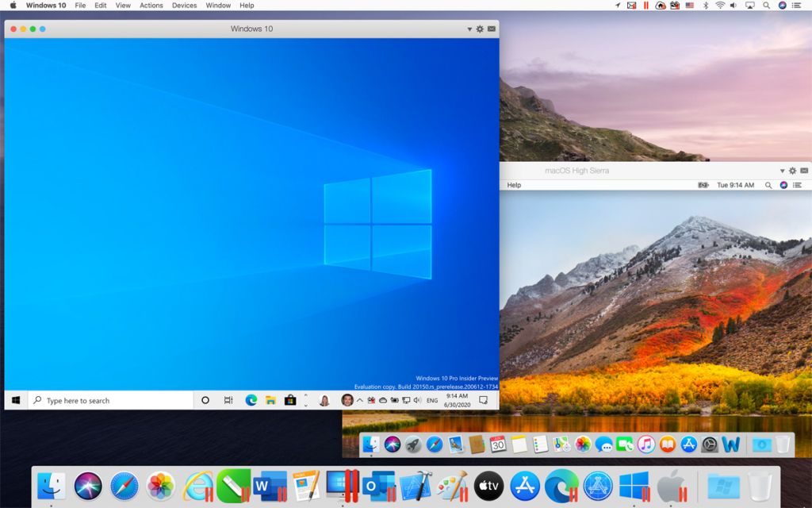The width and height of the screenshot is (812, 508).
Task: Open the Microsoft Store bag icon on taskbar
Action: pyautogui.click(x=289, y=400)
